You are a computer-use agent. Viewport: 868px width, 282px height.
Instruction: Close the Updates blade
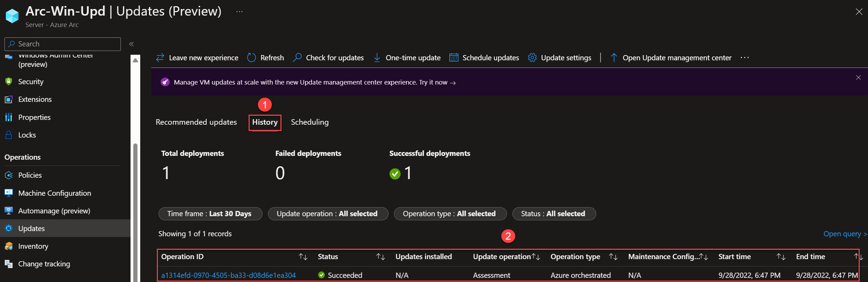click(x=859, y=12)
